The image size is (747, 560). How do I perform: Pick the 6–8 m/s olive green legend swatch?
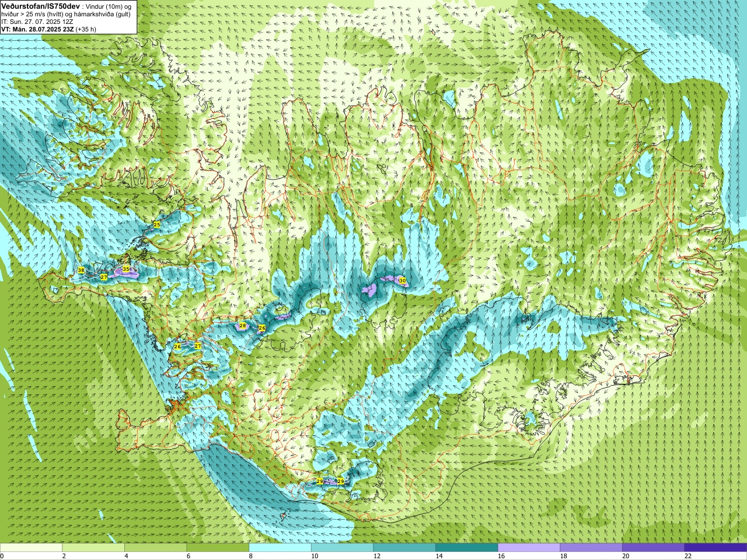[x=218, y=548]
